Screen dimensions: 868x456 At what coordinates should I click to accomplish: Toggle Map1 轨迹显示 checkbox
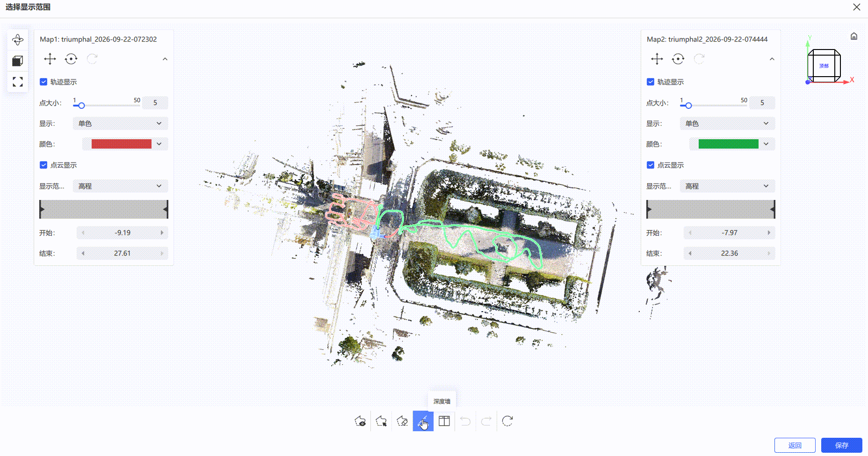click(x=43, y=82)
